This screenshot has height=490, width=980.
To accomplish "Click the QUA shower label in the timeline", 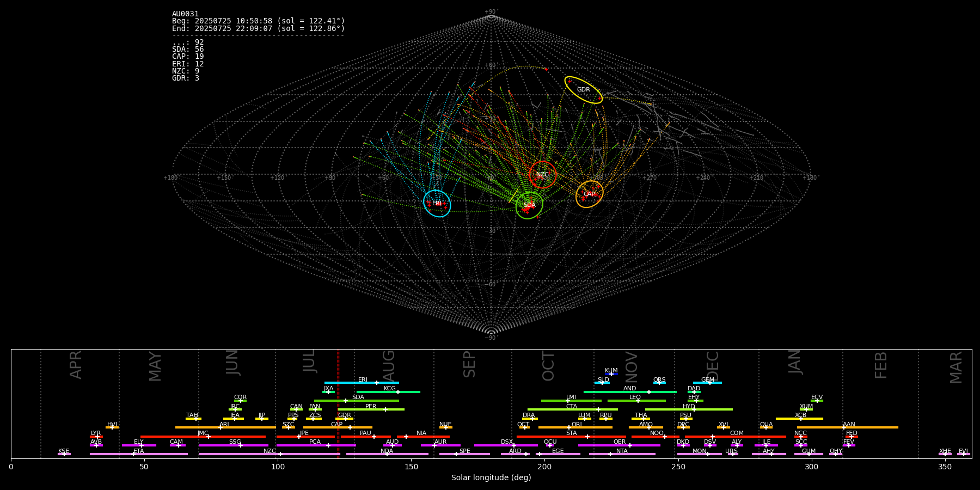I will click(766, 424).
